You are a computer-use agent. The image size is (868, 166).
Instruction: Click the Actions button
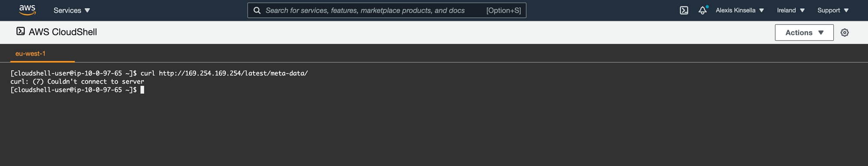804,33
